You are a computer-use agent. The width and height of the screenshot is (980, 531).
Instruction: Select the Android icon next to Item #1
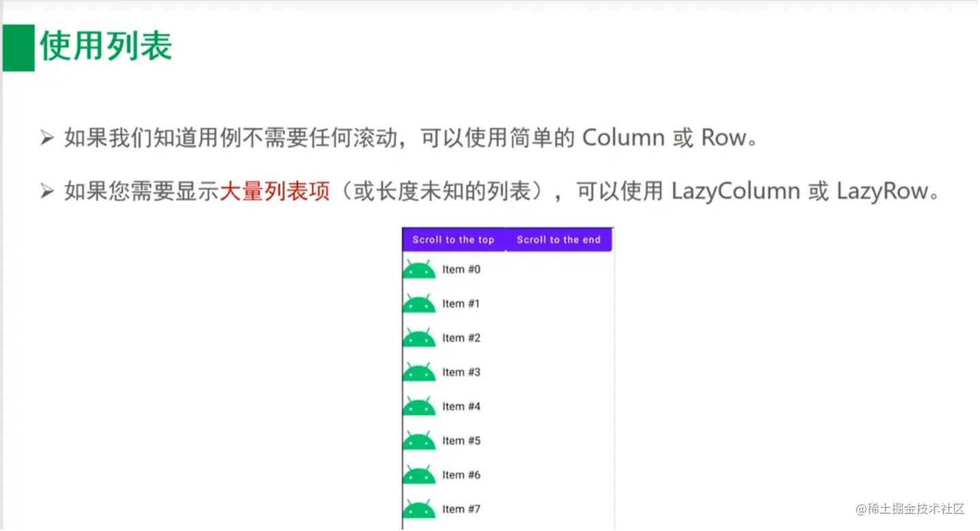tap(419, 303)
